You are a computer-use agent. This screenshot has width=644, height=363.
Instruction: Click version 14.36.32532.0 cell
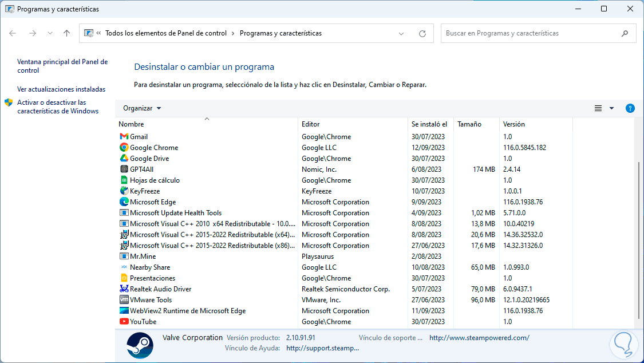pos(523,235)
